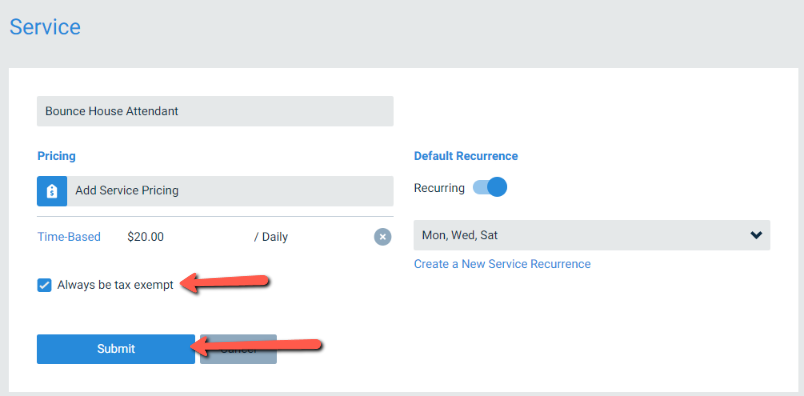Select the $20.00 price value

coord(146,237)
